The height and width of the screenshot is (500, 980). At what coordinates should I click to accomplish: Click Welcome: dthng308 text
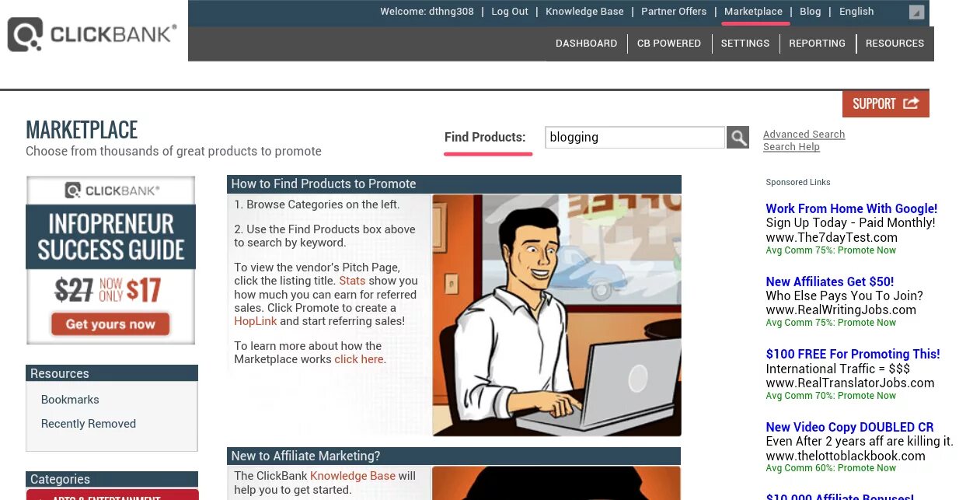[427, 12]
